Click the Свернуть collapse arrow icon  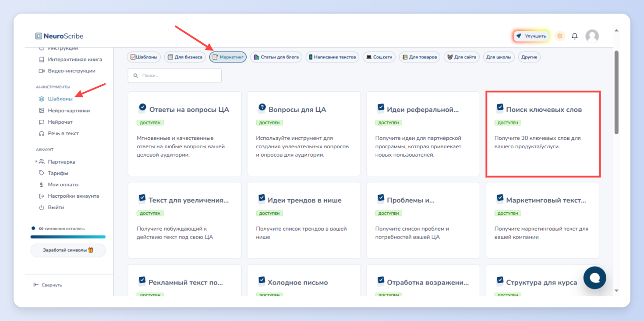coord(36,285)
